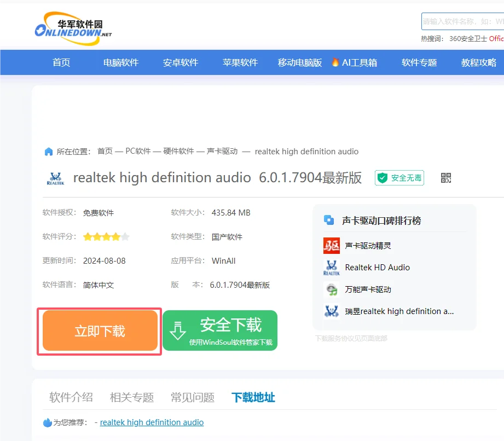Click the update date 2024-08-08
Viewport: 504px width, 441px height.
tap(104, 261)
